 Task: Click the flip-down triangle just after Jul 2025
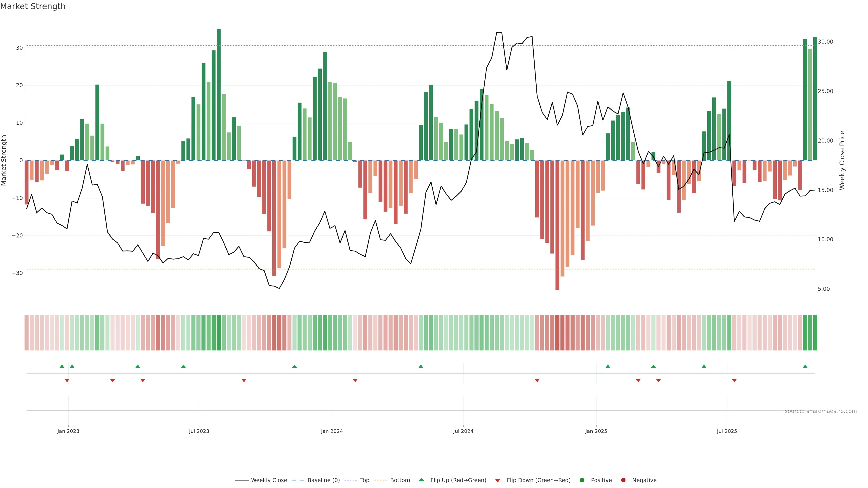click(x=734, y=380)
